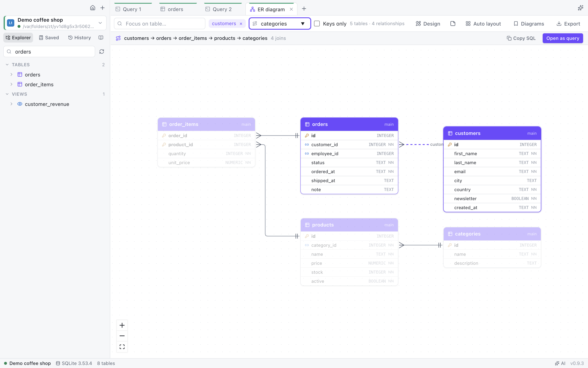Select the Explorer panel tab

[x=18, y=38]
